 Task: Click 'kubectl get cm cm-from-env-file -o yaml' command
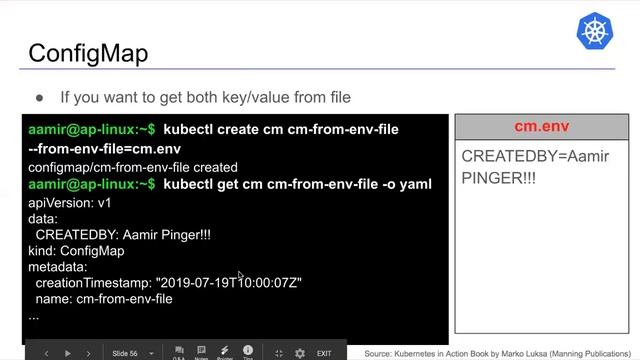pos(298,184)
